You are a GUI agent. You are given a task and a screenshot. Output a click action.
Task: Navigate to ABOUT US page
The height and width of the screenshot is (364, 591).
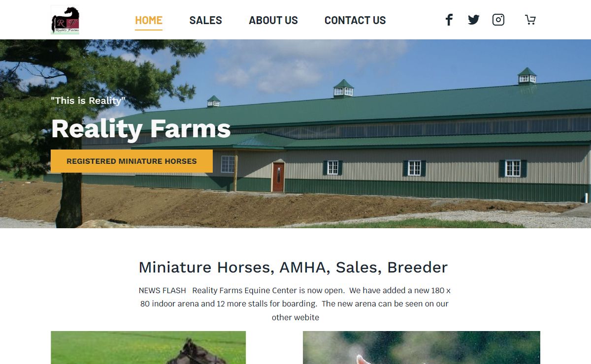273,20
